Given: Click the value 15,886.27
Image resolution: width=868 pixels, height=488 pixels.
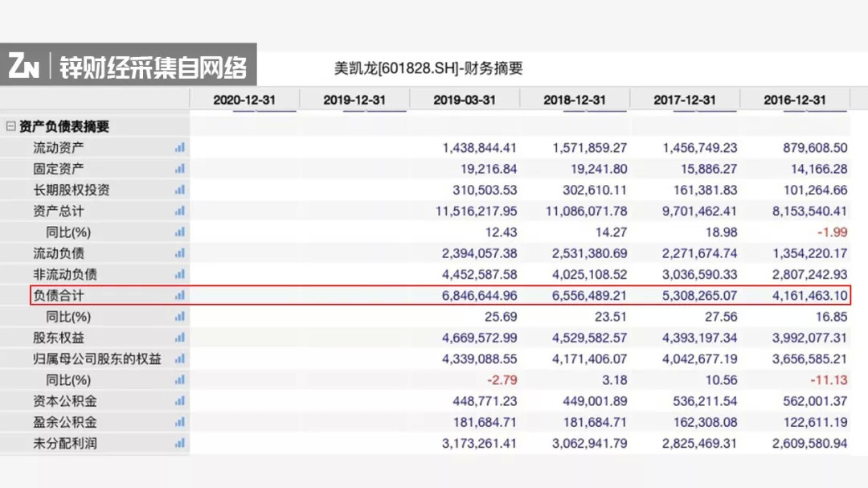Looking at the screenshot, I should 709,169.
